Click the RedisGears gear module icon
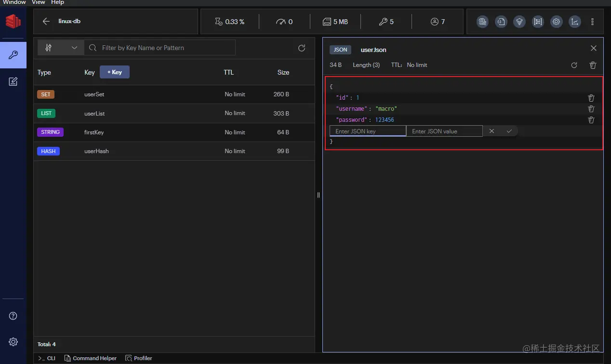This screenshot has width=611, height=364. pyautogui.click(x=557, y=22)
